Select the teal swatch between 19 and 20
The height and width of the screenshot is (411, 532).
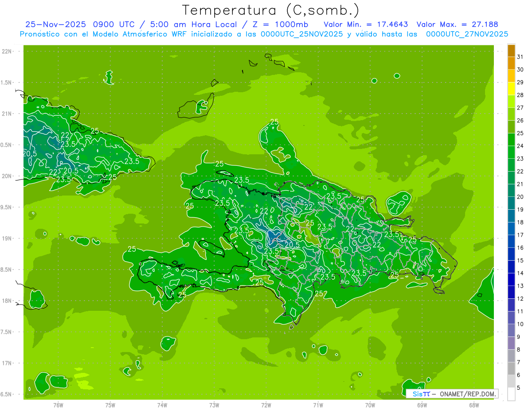point(511,204)
